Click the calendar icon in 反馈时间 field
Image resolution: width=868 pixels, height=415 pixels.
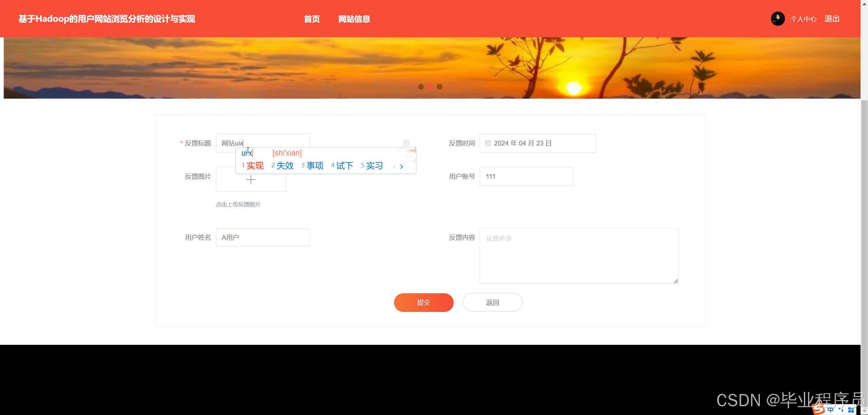point(488,143)
